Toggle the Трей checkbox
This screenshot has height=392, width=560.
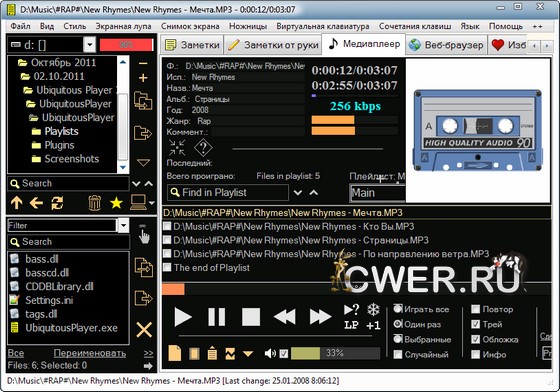475,324
